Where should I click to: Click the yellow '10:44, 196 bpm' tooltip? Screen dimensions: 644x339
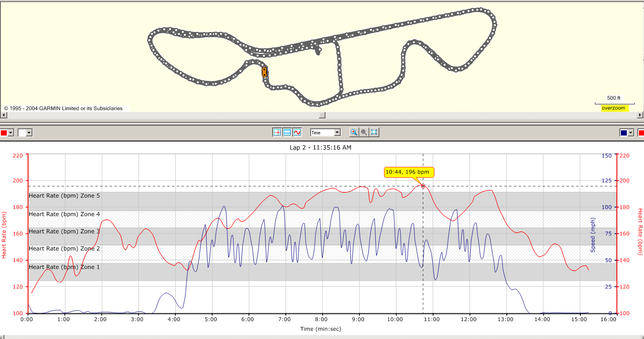[409, 172]
